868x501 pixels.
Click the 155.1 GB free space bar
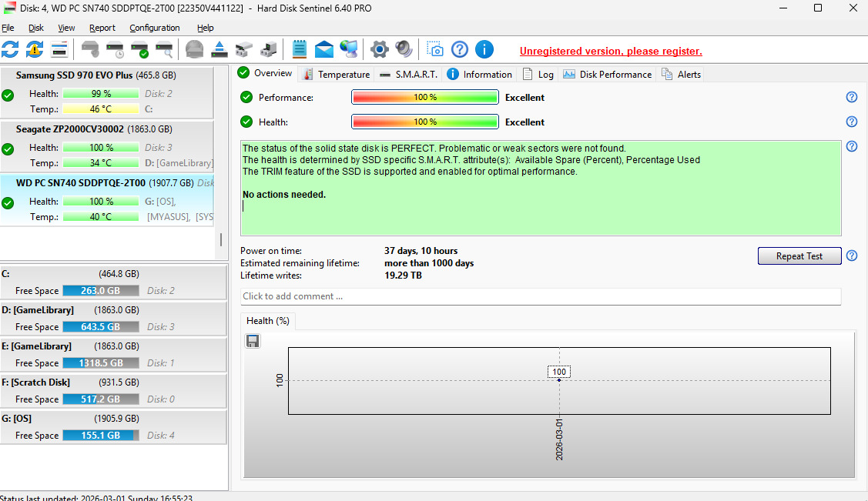click(x=101, y=435)
